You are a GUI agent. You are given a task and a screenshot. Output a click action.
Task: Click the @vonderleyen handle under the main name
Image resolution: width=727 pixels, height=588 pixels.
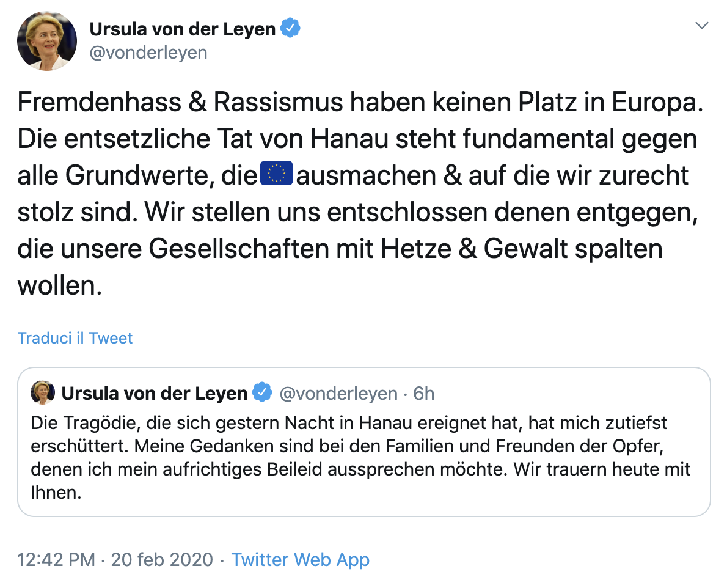(148, 53)
